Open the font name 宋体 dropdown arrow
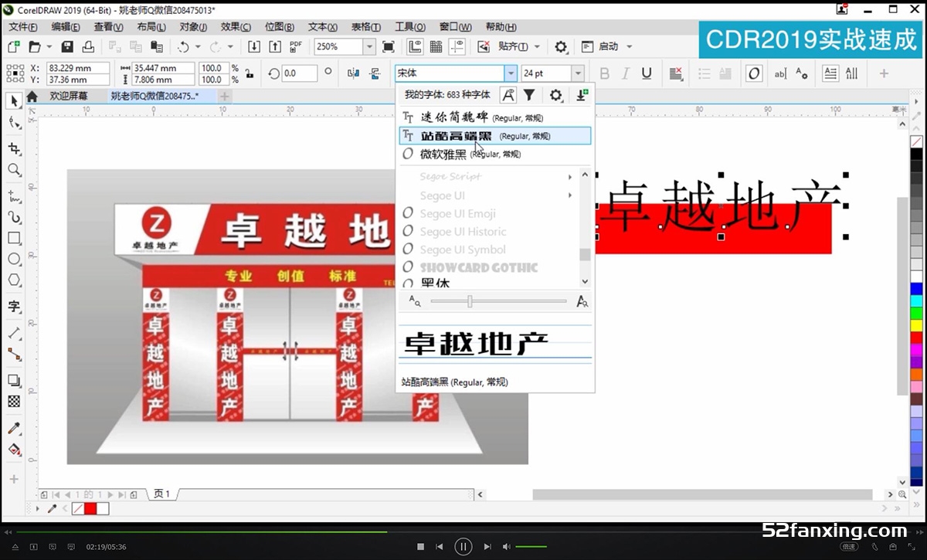 [511, 73]
